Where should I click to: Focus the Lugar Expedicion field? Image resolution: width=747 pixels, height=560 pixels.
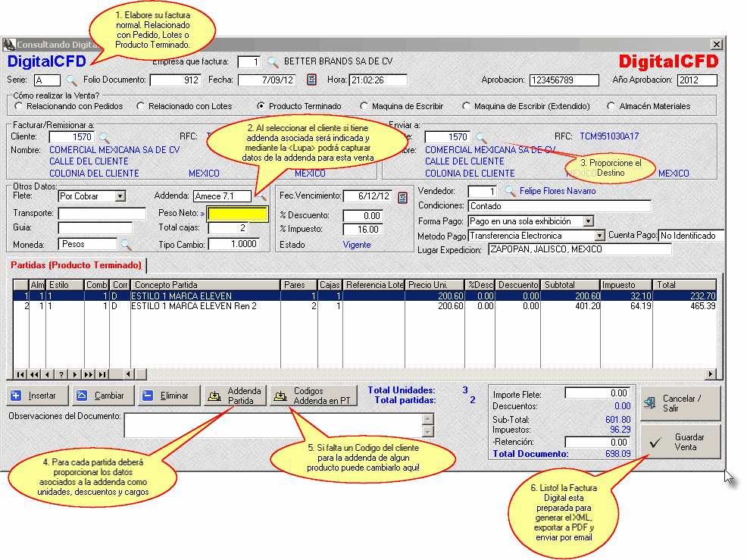pyautogui.click(x=580, y=249)
